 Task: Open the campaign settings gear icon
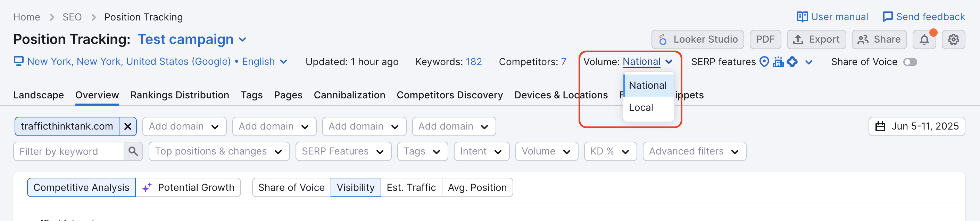[953, 39]
